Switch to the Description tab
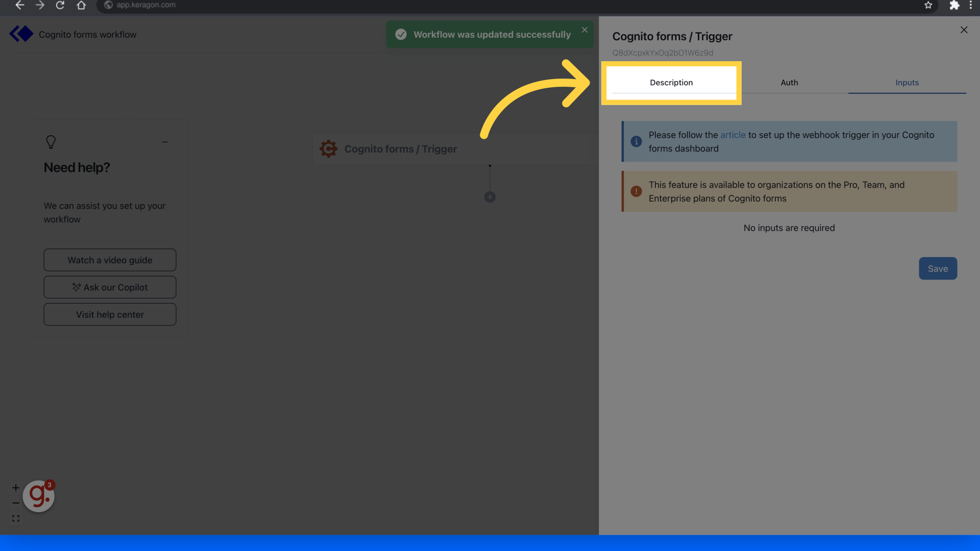 pyautogui.click(x=671, y=82)
